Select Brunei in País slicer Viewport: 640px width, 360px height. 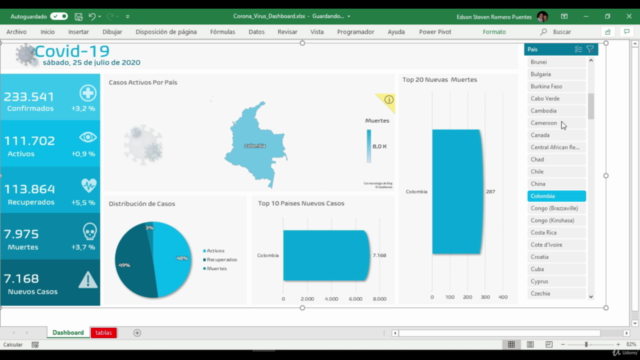click(x=557, y=62)
